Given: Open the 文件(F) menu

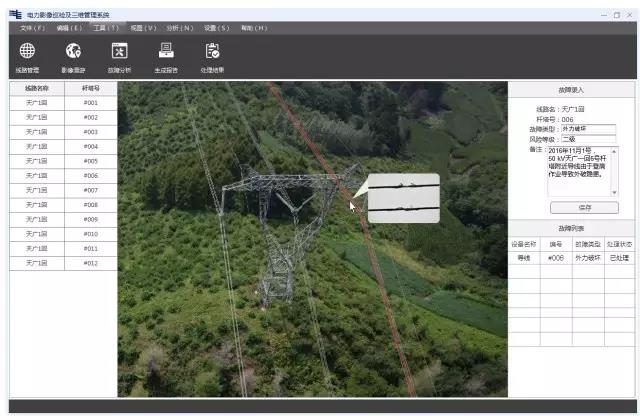Looking at the screenshot, I should [x=32, y=28].
